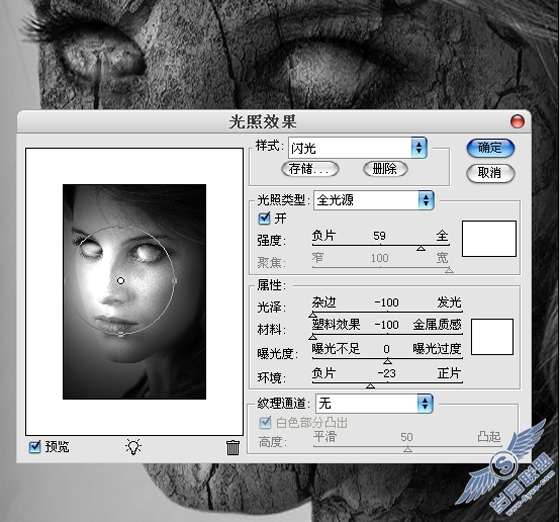The width and height of the screenshot is (560, 522).
Task: Open the 光照类型 dropdown showing 全光源
Action: pyautogui.click(x=374, y=200)
